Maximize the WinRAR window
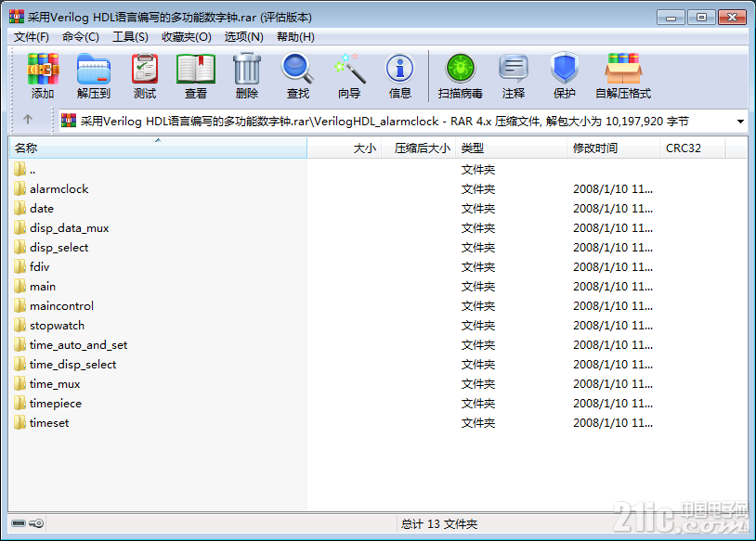The height and width of the screenshot is (541, 756). pos(701,18)
